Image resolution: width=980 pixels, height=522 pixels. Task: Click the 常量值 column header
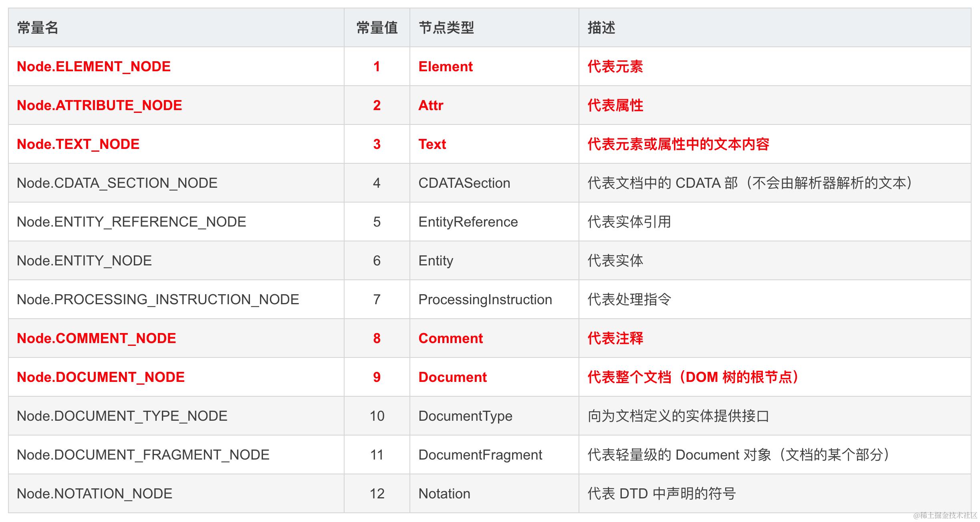click(x=377, y=28)
